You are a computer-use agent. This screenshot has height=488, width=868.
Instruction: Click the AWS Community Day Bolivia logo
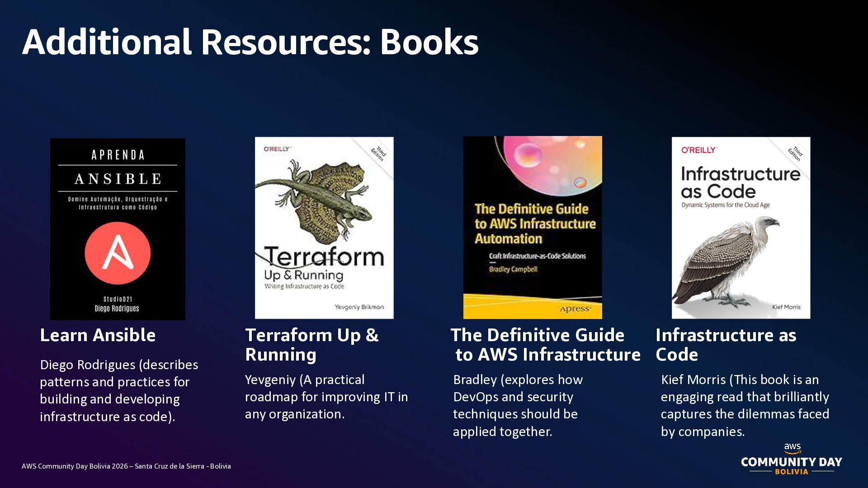(x=792, y=459)
